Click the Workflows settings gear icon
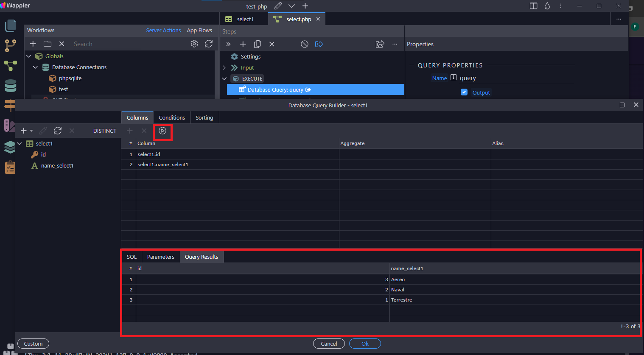644x355 pixels. 194,44
